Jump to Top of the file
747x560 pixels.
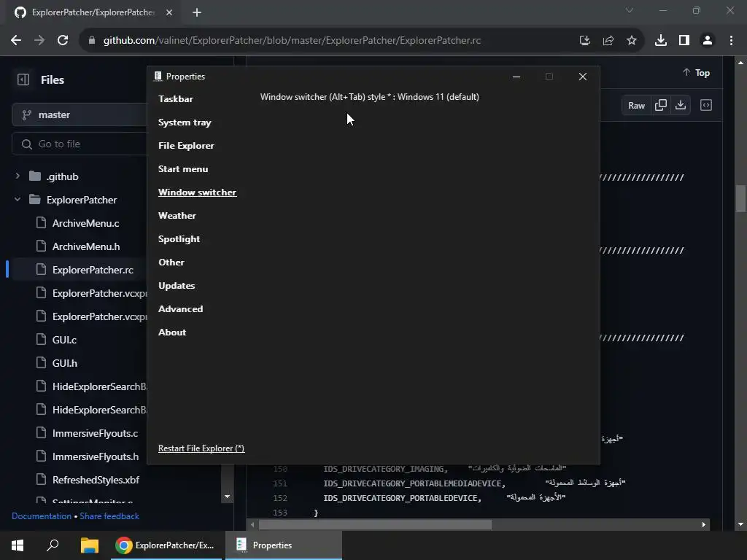[x=696, y=72]
